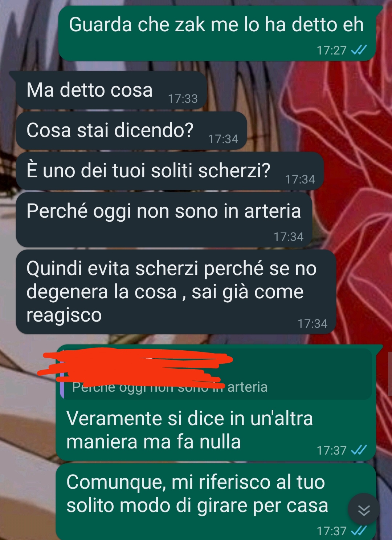Screen dimensions: 392x540
Task: Select the 'Ma detto cosa' message bubble
Action: coord(111,90)
